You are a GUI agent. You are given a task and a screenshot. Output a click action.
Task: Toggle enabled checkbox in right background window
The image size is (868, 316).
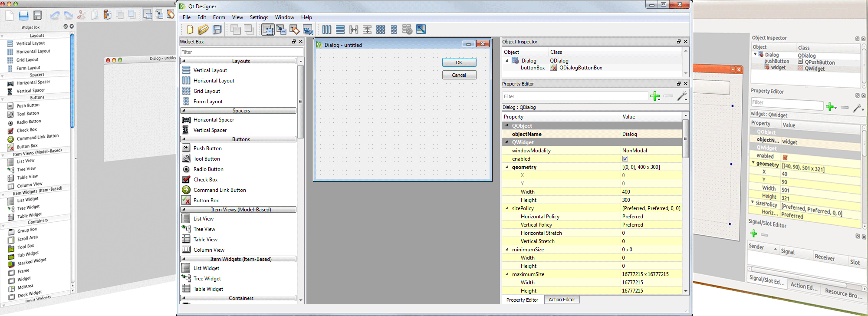[x=785, y=157]
